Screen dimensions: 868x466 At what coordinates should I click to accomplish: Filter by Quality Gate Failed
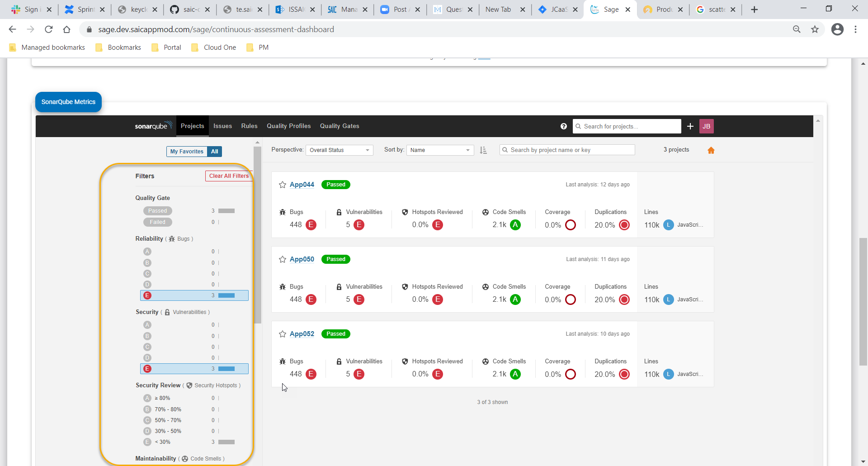[158, 222]
